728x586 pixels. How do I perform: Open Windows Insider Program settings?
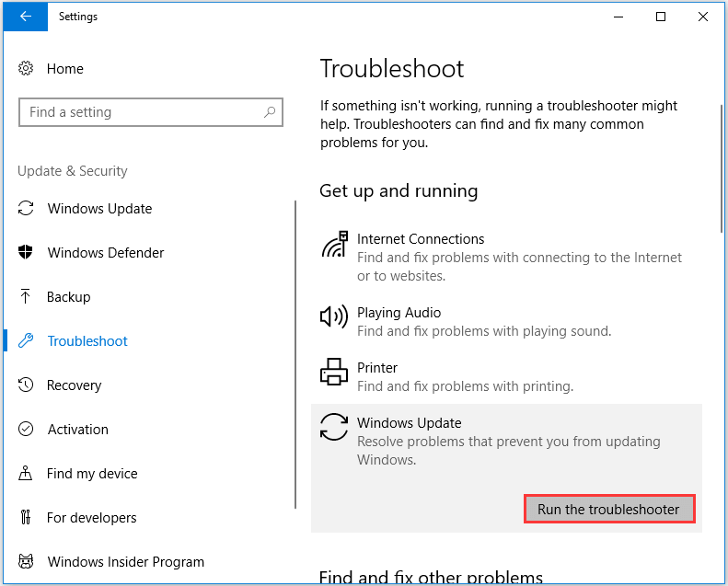[x=125, y=562]
